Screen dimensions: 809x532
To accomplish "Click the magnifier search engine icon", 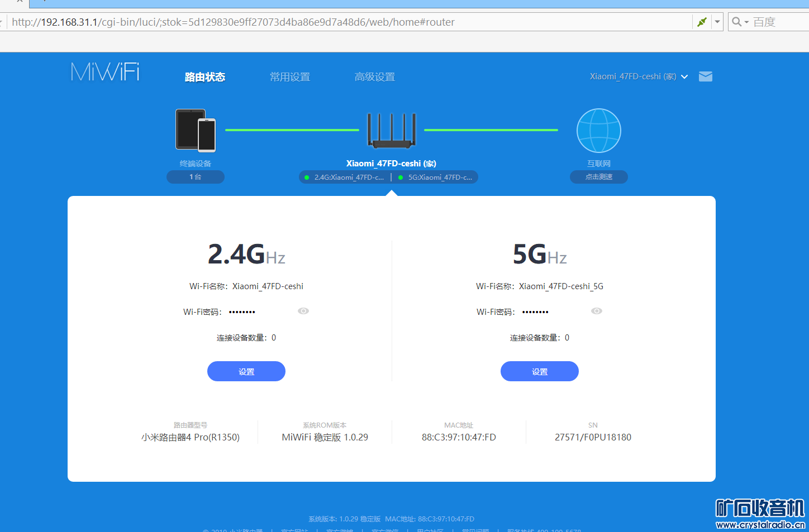I will pos(737,22).
